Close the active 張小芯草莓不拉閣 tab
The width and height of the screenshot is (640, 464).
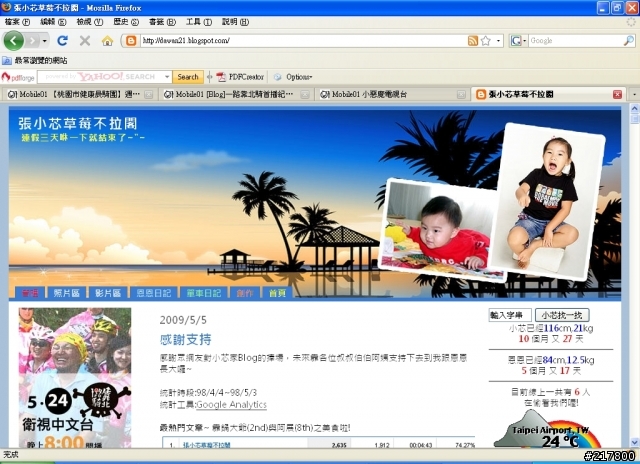coord(617,94)
